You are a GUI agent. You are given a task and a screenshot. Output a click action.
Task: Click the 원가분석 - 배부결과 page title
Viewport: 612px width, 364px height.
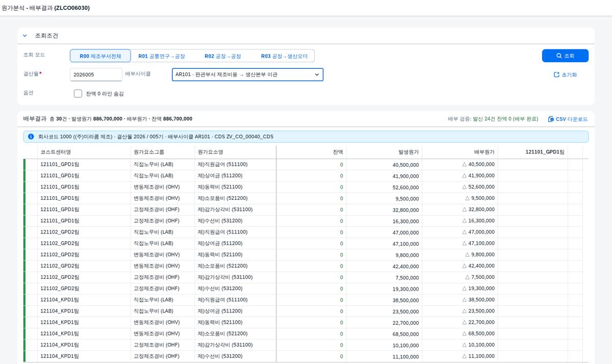46,8
